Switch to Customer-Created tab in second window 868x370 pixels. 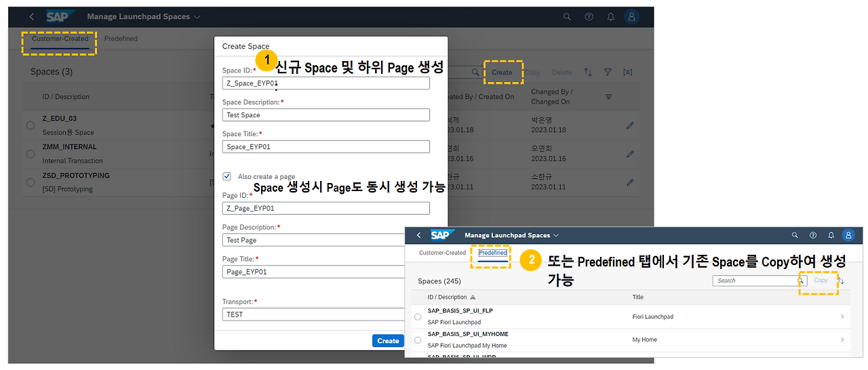[442, 253]
